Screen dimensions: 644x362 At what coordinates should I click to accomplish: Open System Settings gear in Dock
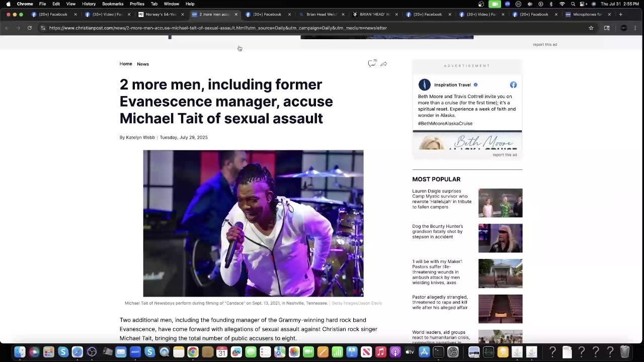point(453,352)
